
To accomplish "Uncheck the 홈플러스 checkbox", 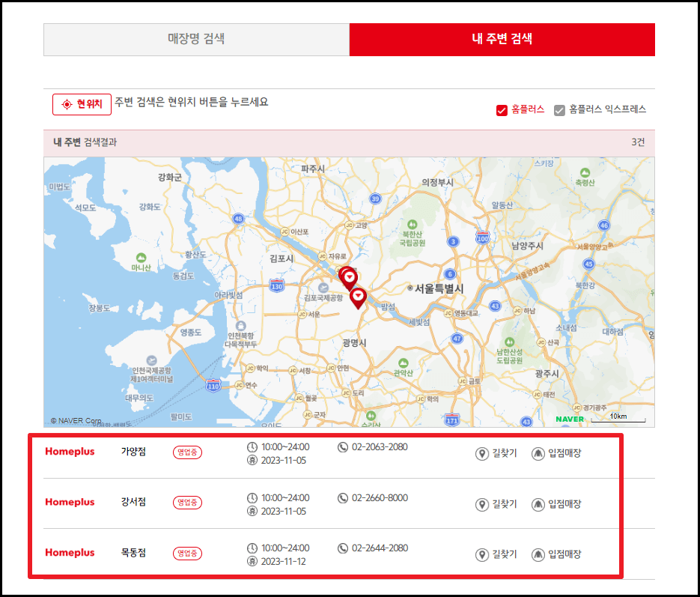I will [502, 109].
